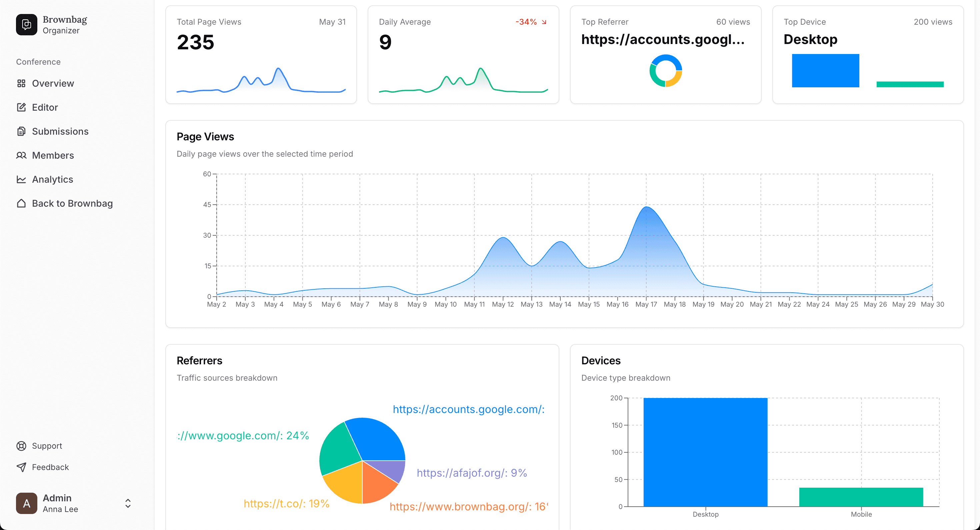Click the Admin avatar with letter A

click(26, 503)
